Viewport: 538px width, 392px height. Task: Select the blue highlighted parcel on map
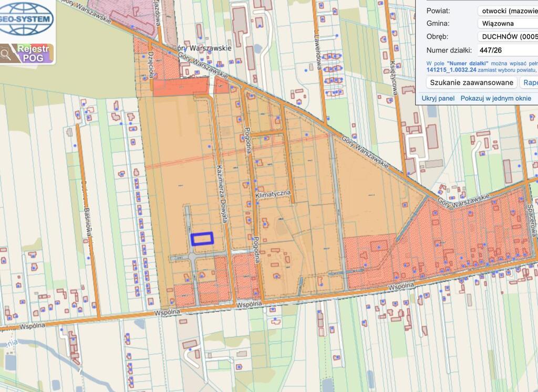tap(202, 239)
